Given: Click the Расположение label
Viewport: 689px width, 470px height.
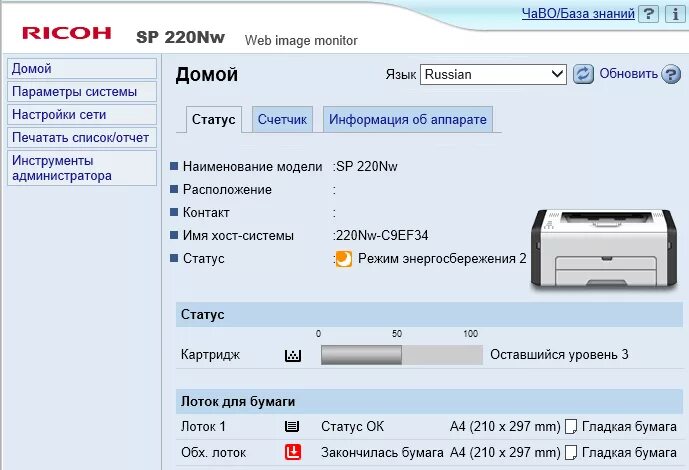Looking at the screenshot, I should pos(227,190).
